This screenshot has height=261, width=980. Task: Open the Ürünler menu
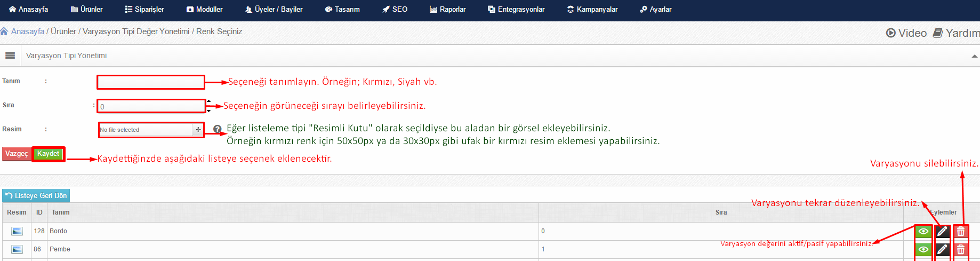tap(87, 9)
